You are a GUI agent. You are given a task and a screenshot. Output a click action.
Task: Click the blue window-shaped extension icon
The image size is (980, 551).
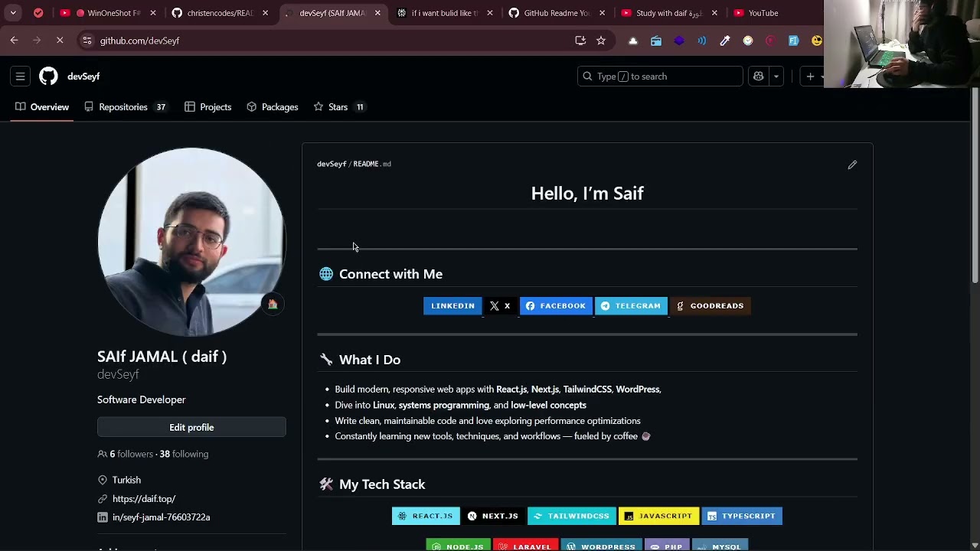point(656,41)
